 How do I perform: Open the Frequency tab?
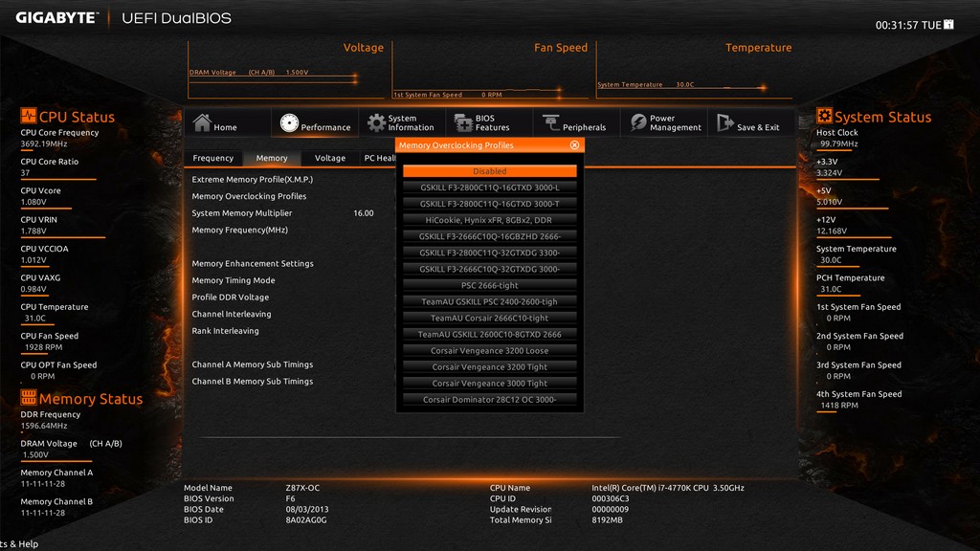tap(212, 158)
